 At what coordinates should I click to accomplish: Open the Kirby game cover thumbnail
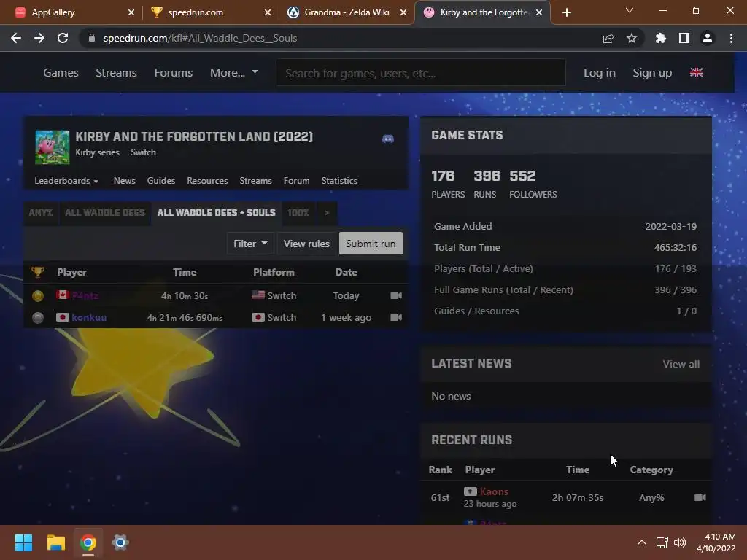tap(53, 147)
